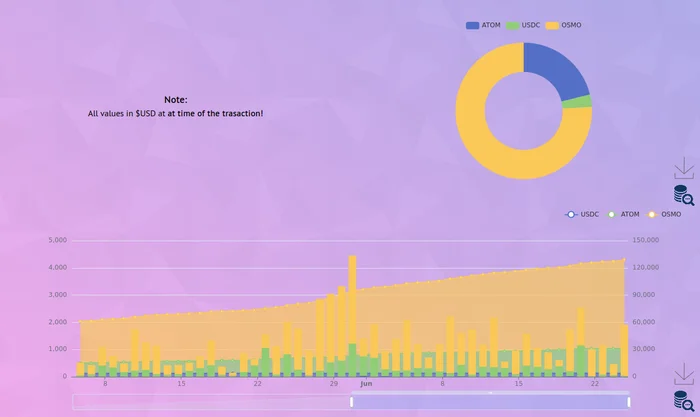The width and height of the screenshot is (700, 417).
Task: Toggle OSMO series in bar chart legend
Action: (664, 214)
